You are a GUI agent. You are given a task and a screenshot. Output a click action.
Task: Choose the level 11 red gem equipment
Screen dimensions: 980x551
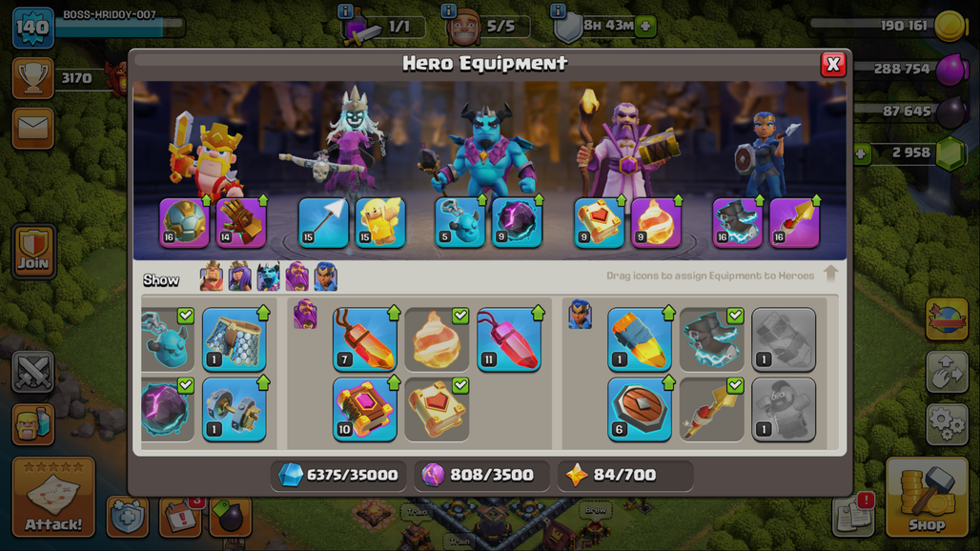click(509, 339)
